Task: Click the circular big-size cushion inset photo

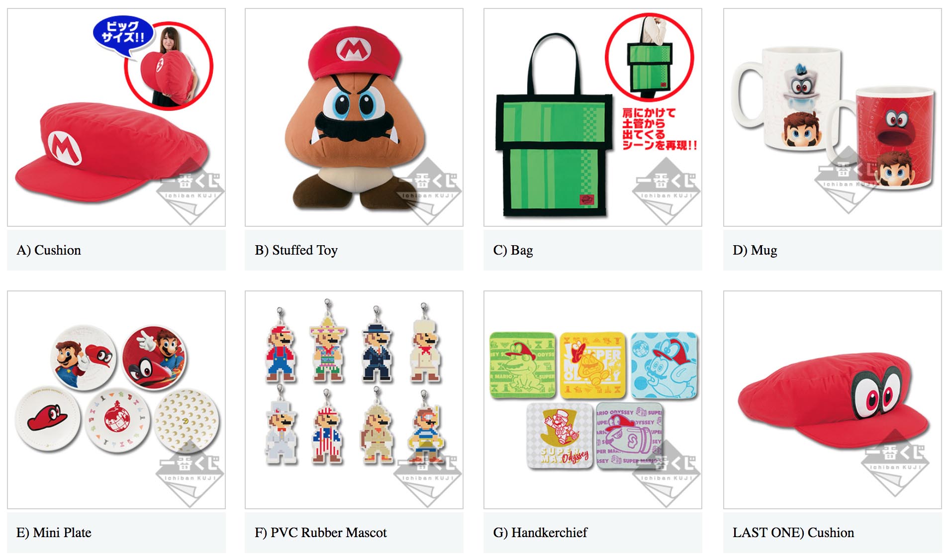Action: coord(169,66)
